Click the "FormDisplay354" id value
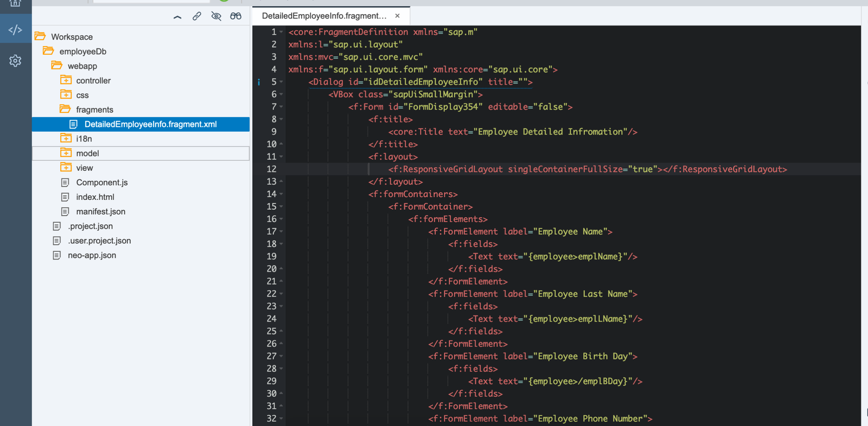868x426 pixels. pyautogui.click(x=443, y=107)
